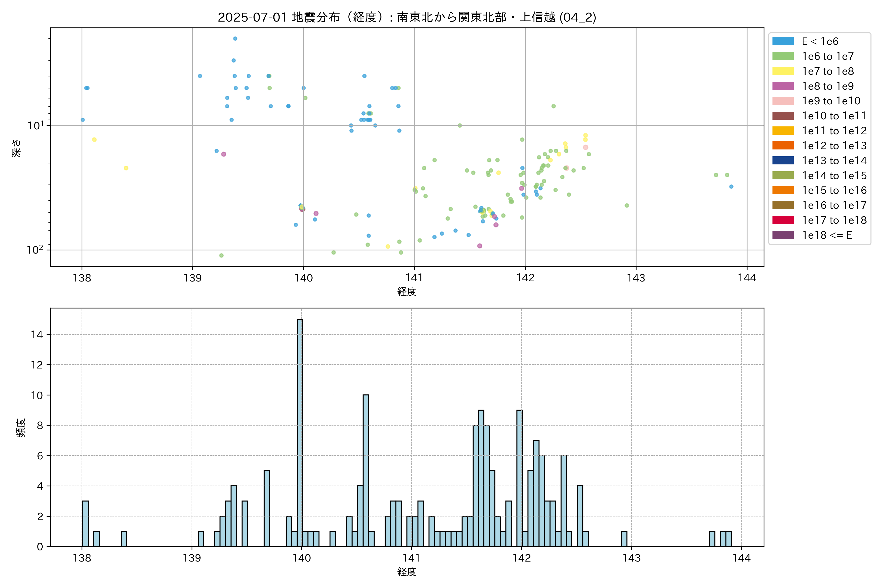Viewport: 882px width, 588px height.
Task: Click the histogram's '経度' x-axis label
Action: pyautogui.click(x=407, y=572)
